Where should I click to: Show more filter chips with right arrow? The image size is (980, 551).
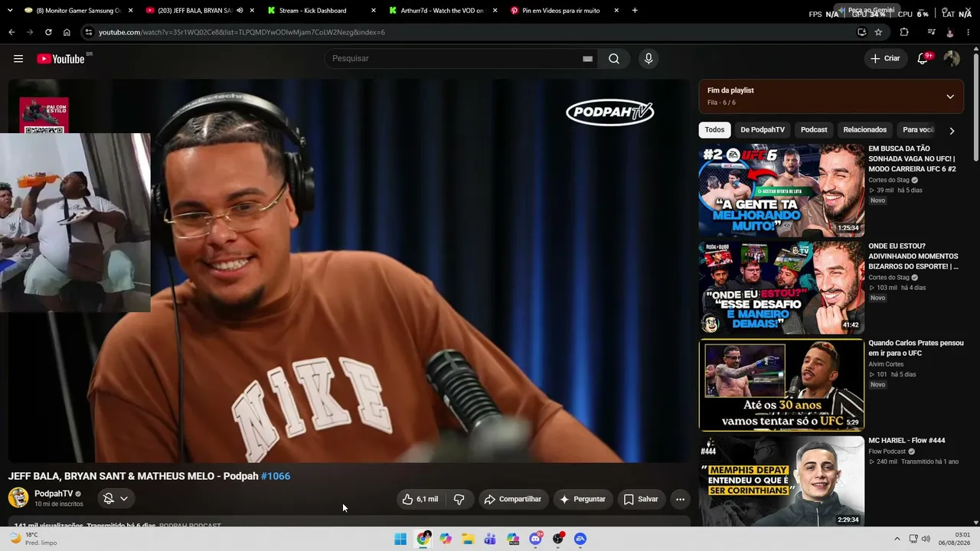coord(952,130)
